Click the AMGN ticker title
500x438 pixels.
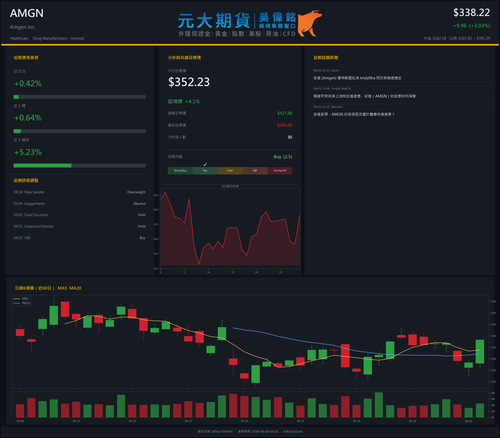[27, 13]
